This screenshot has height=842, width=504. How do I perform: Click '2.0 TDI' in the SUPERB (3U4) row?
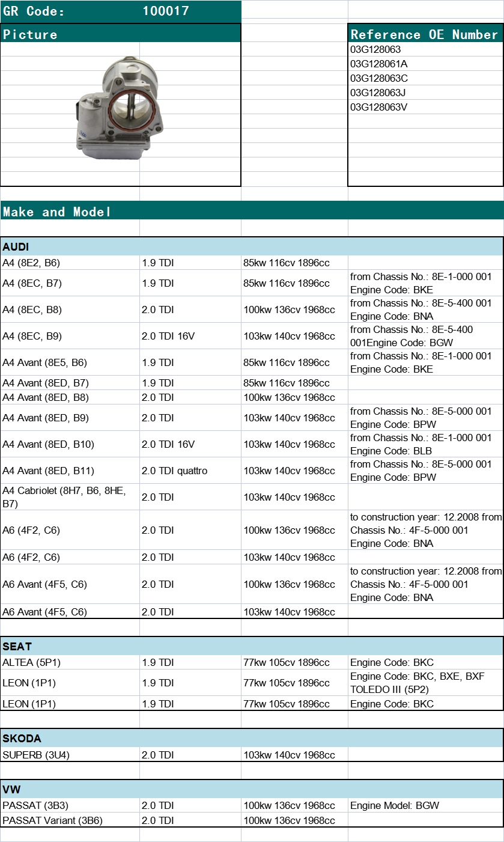click(x=190, y=755)
